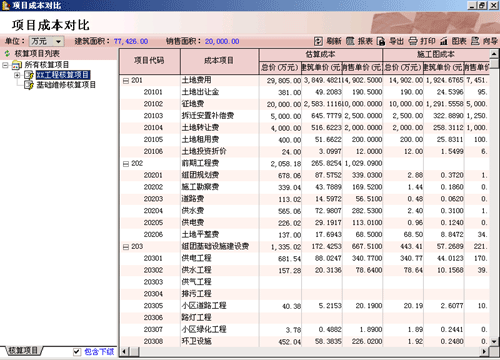
Task: Click the Export (导出) toolbar icon
Action: (381, 41)
